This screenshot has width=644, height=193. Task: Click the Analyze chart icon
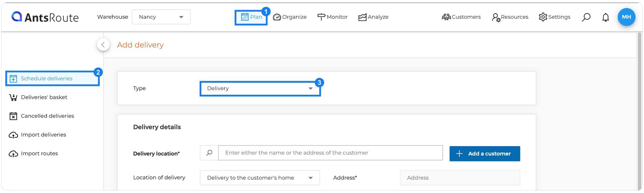(x=362, y=17)
